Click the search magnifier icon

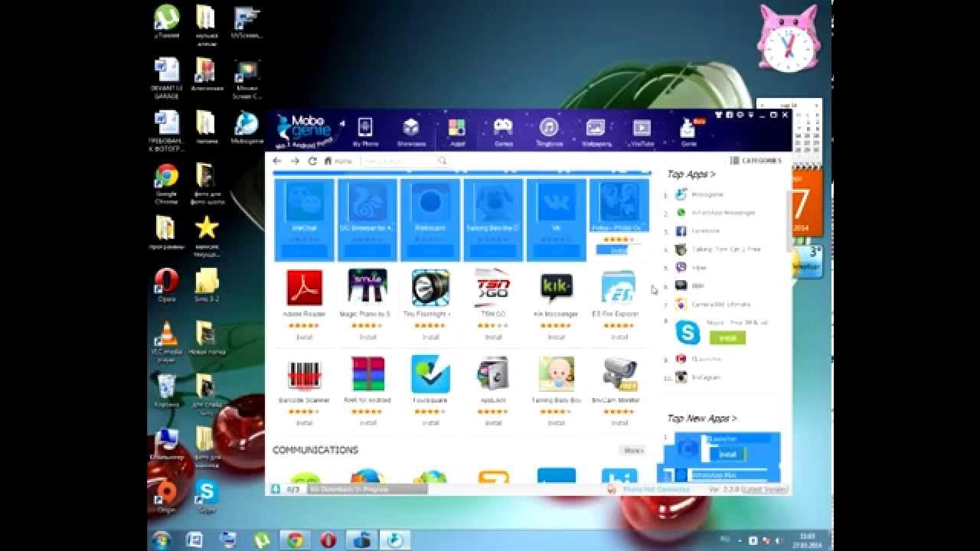(443, 161)
